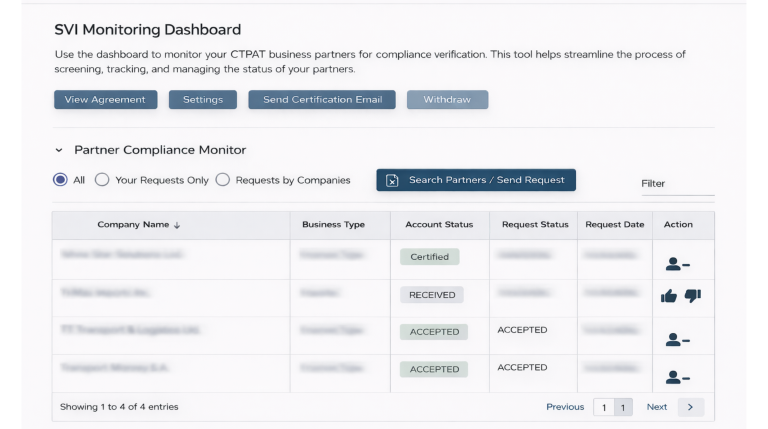This screenshot has width=768, height=429.
Task: Click the spreadsheet icon on Search Partners button
Action: [392, 180]
